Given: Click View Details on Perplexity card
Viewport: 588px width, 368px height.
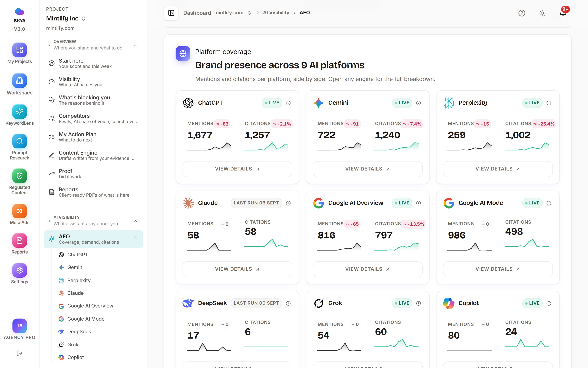Looking at the screenshot, I should 498,169.
